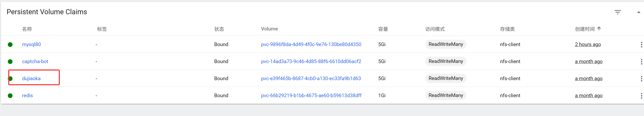Open the mysql80 claim link
The image size is (644, 116).
[31, 44]
